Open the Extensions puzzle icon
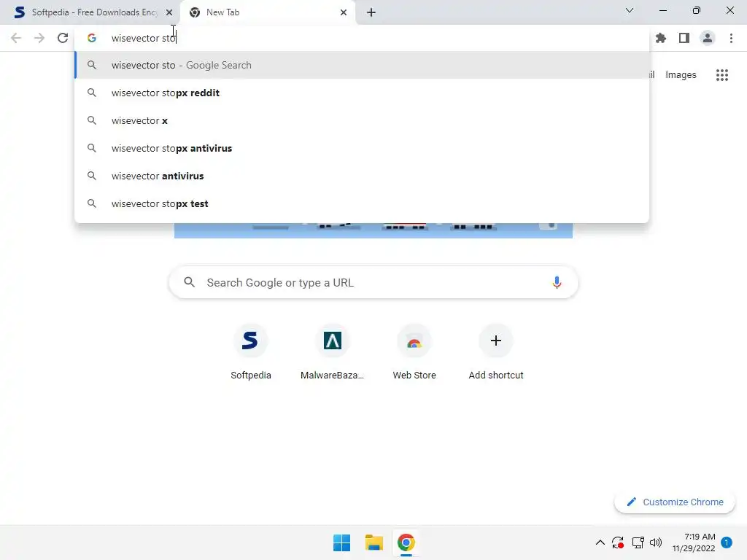 661,38
